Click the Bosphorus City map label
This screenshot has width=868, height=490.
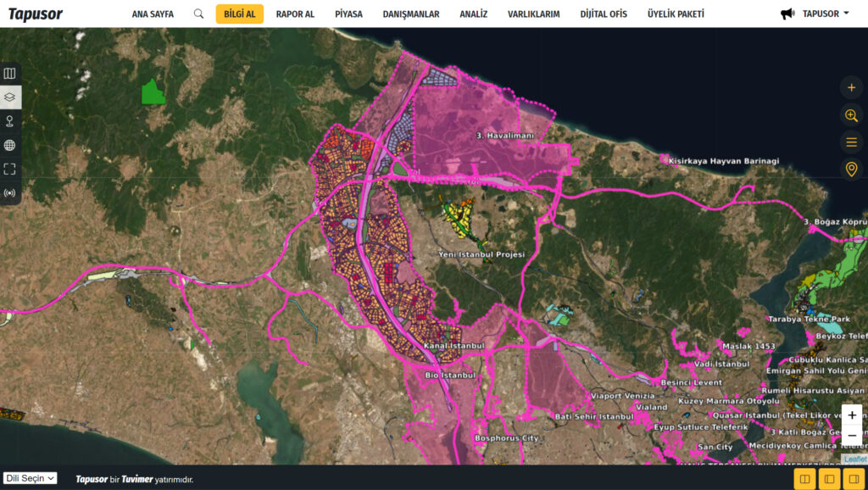507,438
